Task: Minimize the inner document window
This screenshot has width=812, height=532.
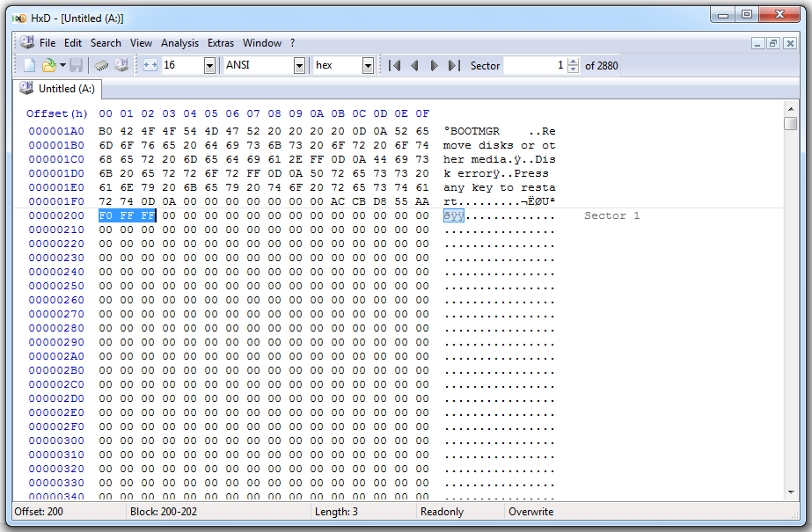Action: [757, 43]
